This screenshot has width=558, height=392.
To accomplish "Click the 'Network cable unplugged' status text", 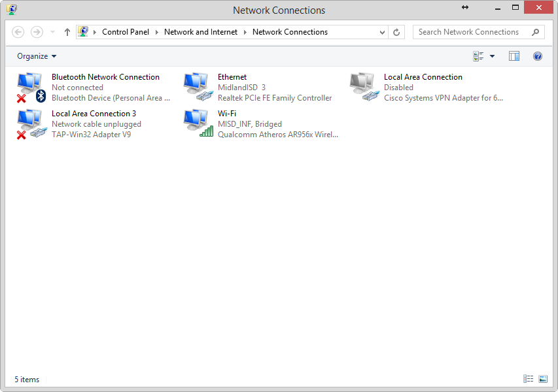I will pos(96,124).
